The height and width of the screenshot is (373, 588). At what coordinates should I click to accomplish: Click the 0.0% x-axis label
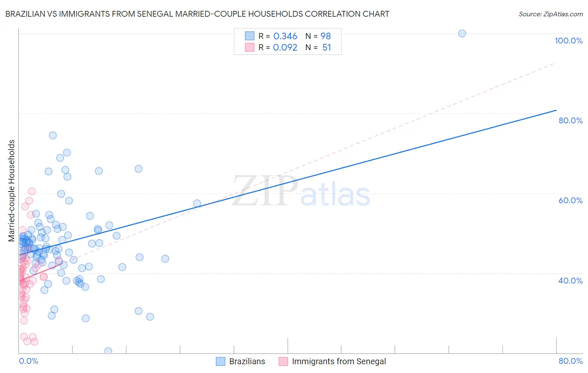click(x=28, y=361)
